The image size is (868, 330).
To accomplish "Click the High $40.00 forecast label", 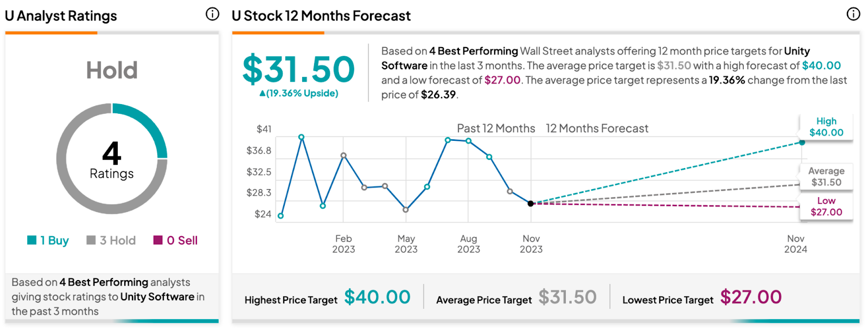I will 826,127.
